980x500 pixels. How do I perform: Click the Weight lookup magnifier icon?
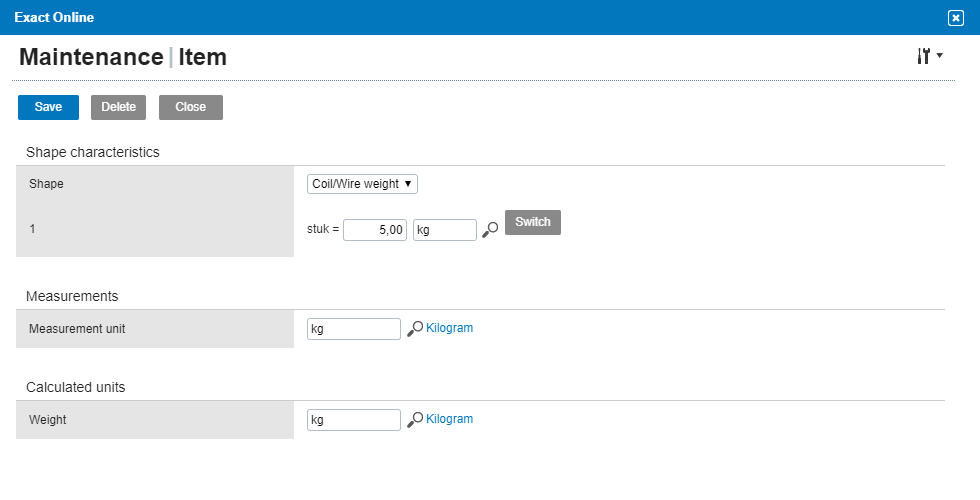415,420
